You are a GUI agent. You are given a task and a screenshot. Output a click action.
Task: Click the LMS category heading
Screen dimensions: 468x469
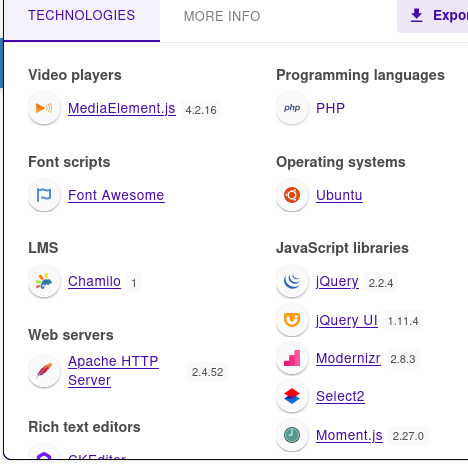tap(43, 248)
